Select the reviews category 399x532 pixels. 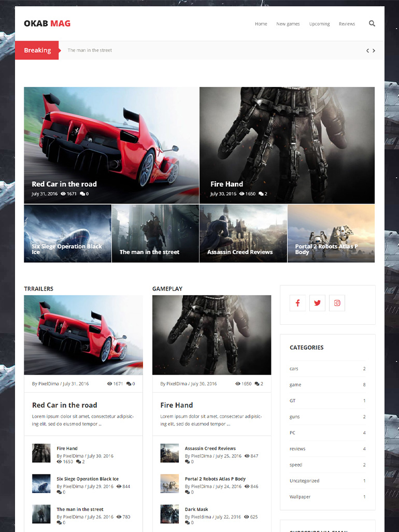tap(297, 449)
